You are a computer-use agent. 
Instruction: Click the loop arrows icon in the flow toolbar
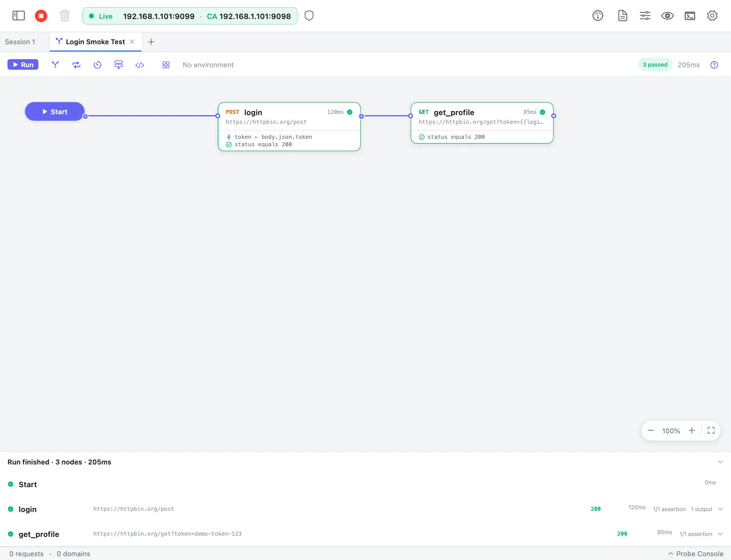[76, 65]
